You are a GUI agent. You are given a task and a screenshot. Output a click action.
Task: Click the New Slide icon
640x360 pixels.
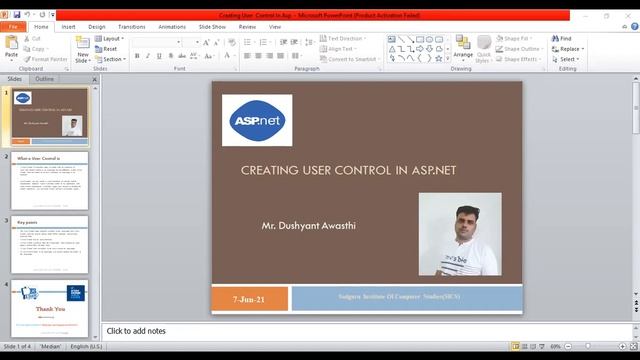click(x=83, y=43)
